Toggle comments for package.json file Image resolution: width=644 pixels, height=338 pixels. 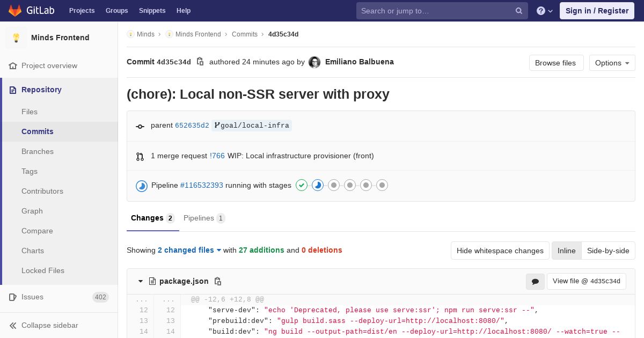coord(535,281)
